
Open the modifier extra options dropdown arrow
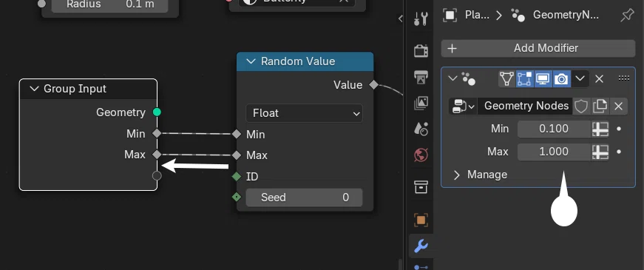(580, 78)
